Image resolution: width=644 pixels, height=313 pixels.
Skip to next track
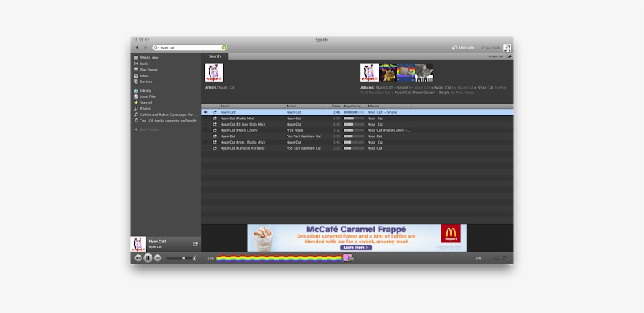click(x=157, y=258)
